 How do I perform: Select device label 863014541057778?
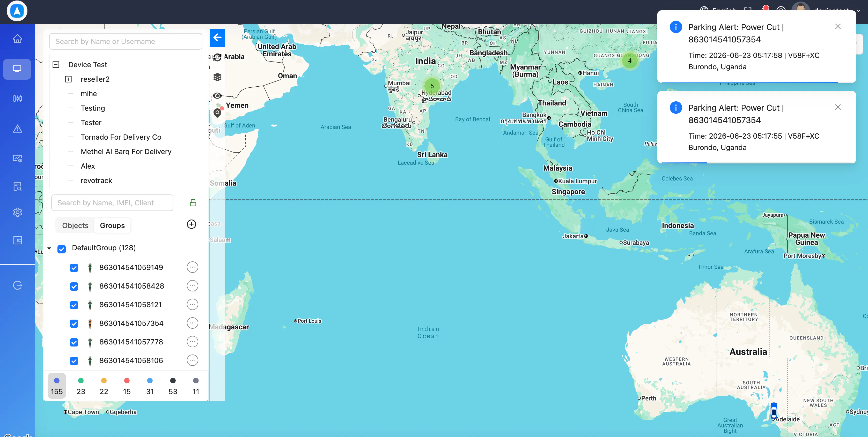point(131,342)
